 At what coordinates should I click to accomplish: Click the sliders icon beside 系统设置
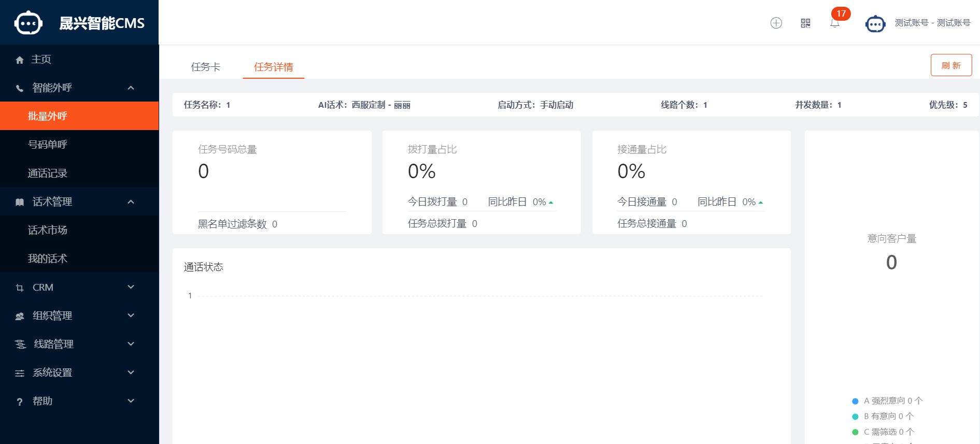[x=20, y=373]
